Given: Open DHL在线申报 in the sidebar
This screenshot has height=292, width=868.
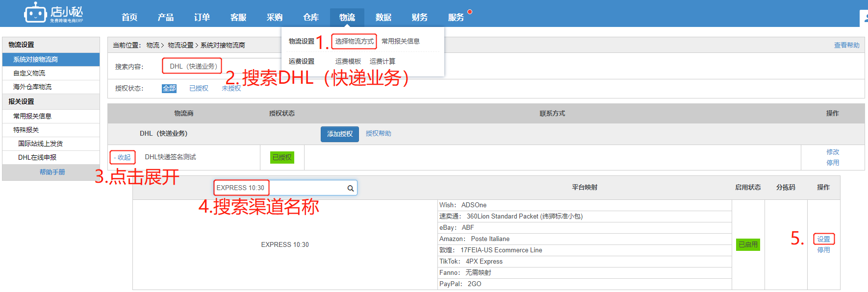Looking at the screenshot, I should point(51,157).
